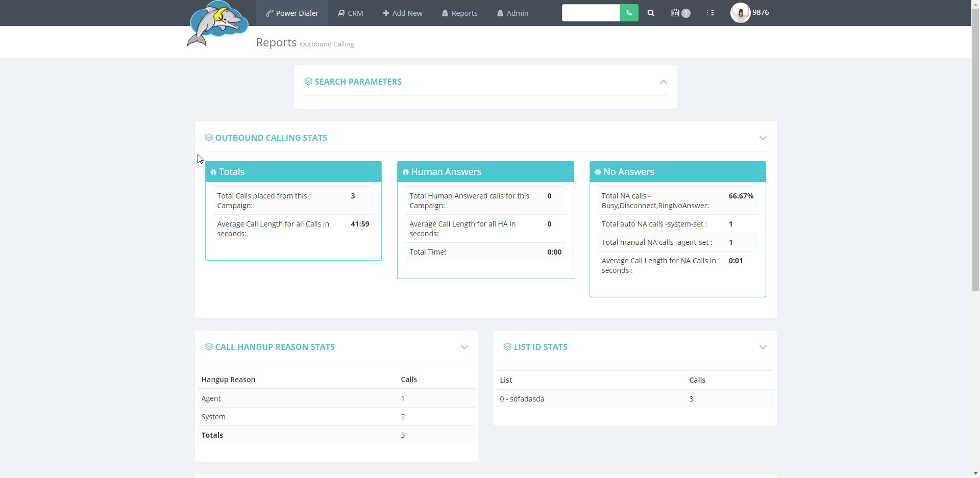Open the Add New menu
This screenshot has height=478, width=980.
[403, 13]
